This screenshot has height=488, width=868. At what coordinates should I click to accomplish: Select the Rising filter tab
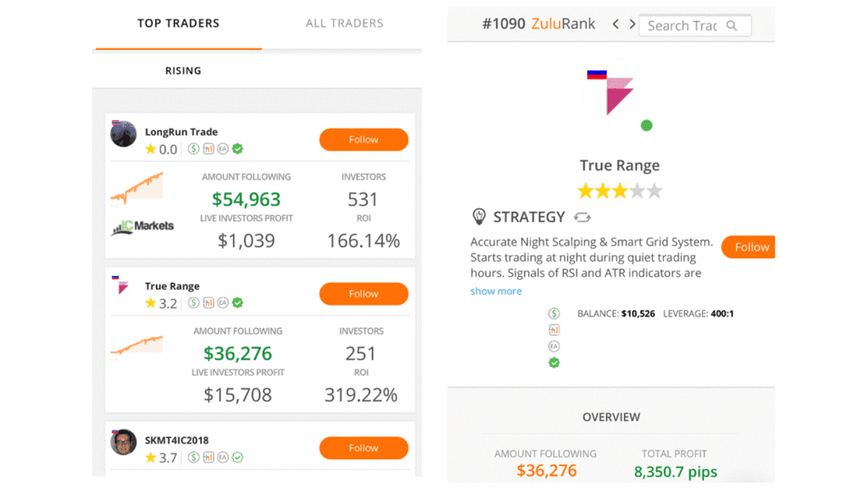point(183,70)
